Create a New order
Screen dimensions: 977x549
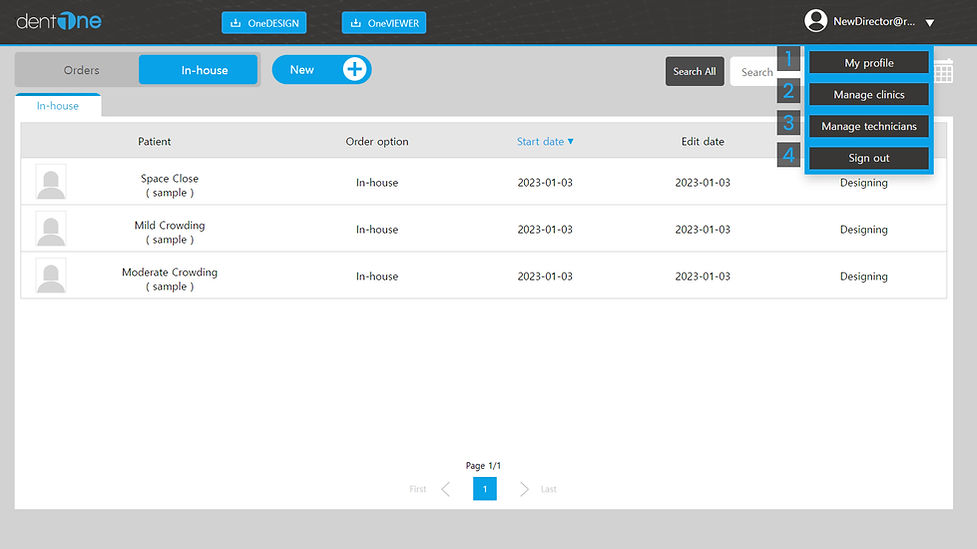pyautogui.click(x=322, y=69)
